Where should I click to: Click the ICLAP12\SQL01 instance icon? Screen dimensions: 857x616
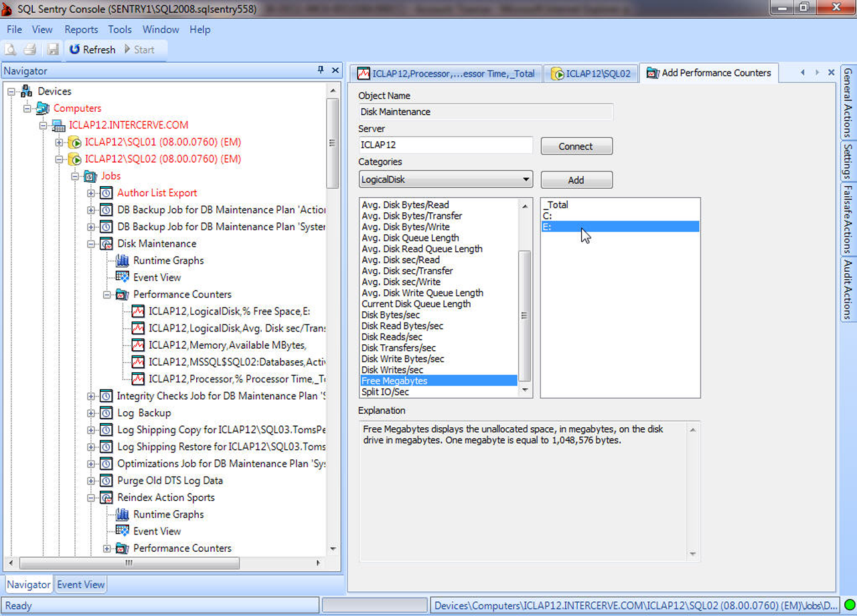74,142
